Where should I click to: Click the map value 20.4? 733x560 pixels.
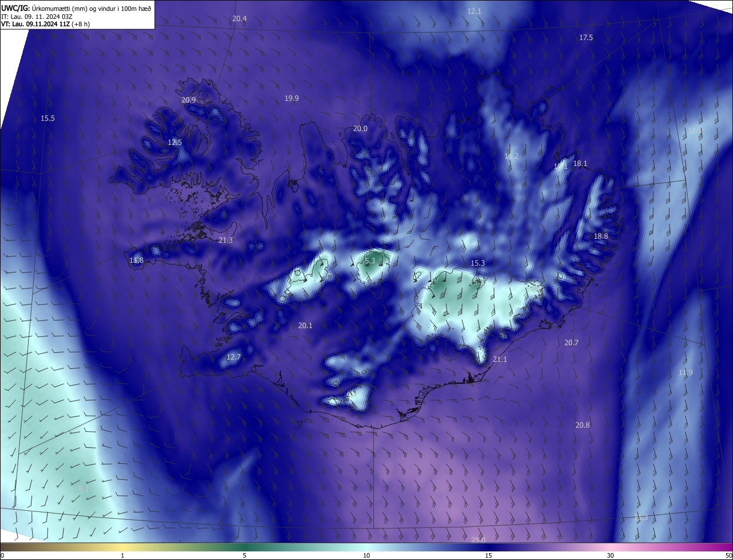click(x=239, y=19)
